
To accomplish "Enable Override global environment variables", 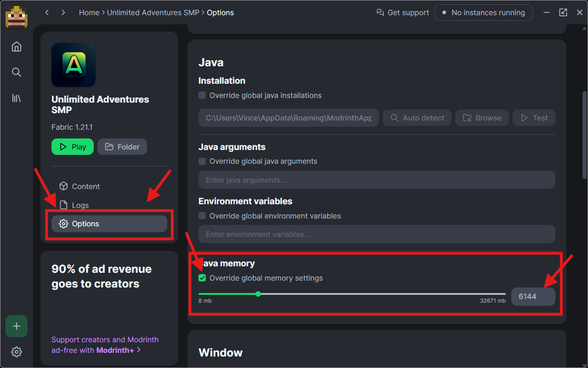I will (202, 216).
